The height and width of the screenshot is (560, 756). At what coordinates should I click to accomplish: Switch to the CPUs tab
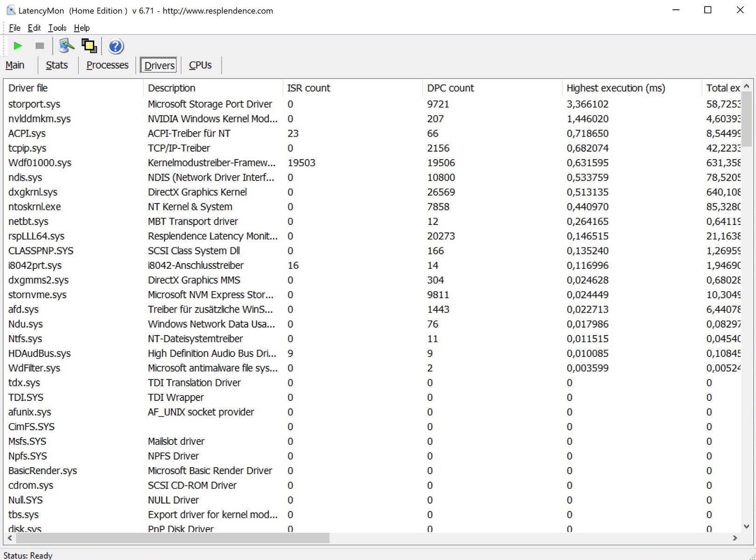[x=200, y=65]
